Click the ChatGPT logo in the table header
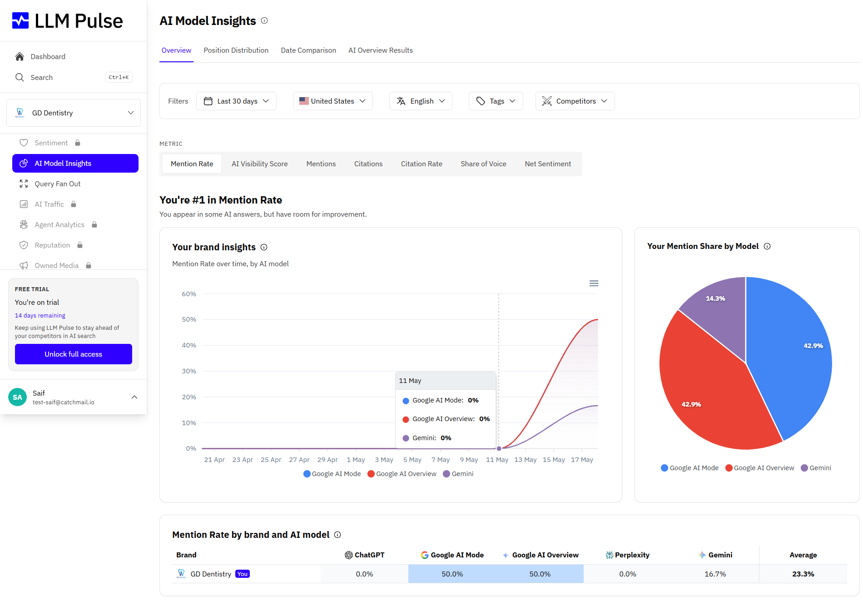 pyautogui.click(x=349, y=555)
